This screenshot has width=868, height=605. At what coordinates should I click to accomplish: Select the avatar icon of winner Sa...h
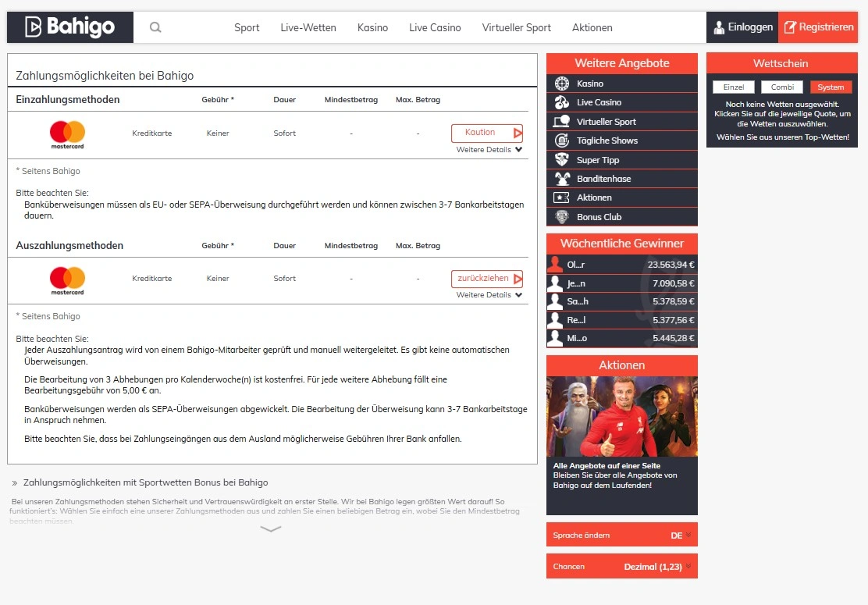point(555,301)
